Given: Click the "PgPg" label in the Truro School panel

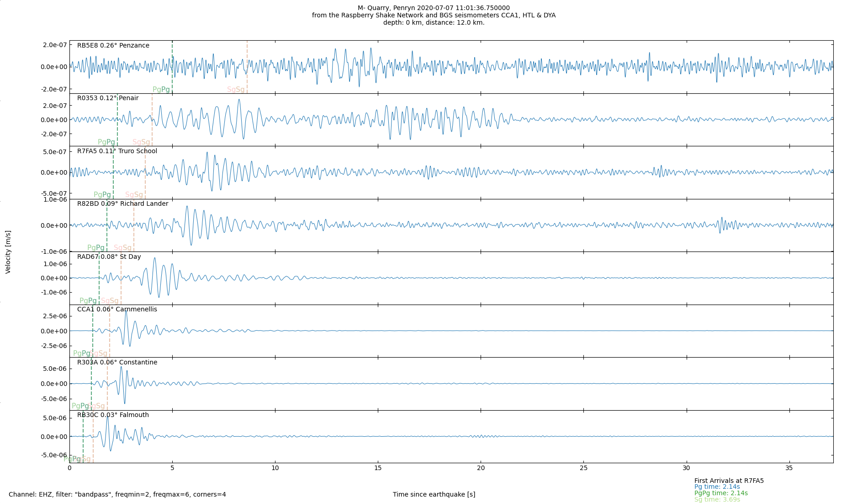Looking at the screenshot, I should pyautogui.click(x=102, y=195).
